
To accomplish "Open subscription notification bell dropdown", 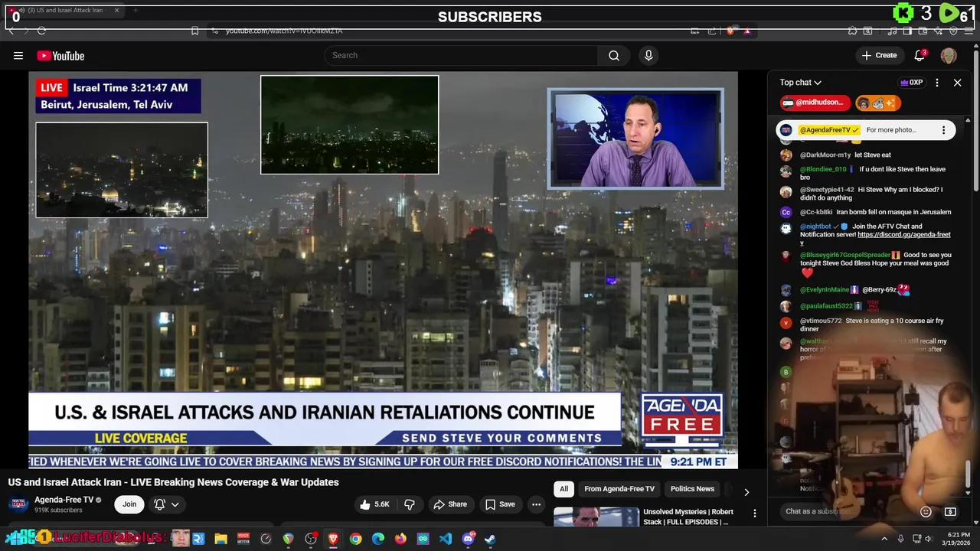I will (167, 504).
